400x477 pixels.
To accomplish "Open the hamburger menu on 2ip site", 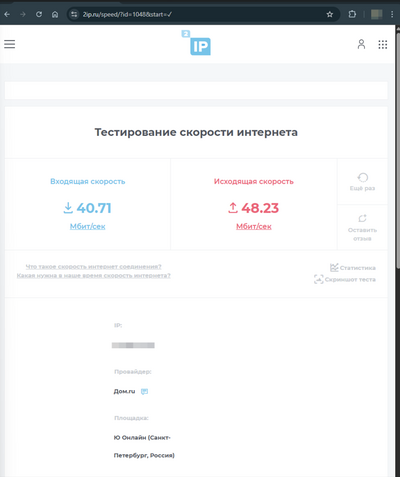I will (x=10, y=44).
